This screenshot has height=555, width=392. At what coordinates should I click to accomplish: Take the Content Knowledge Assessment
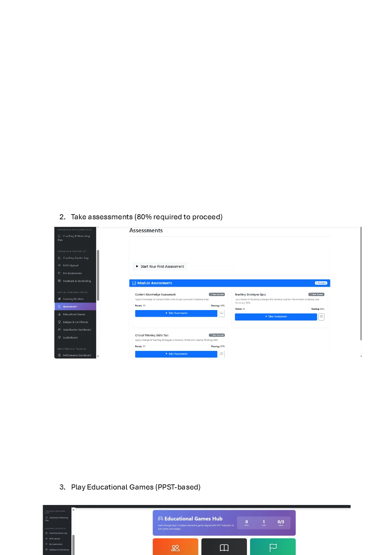[176, 313]
